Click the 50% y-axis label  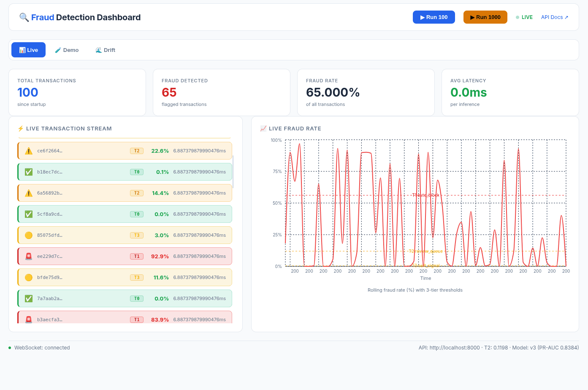pos(277,203)
